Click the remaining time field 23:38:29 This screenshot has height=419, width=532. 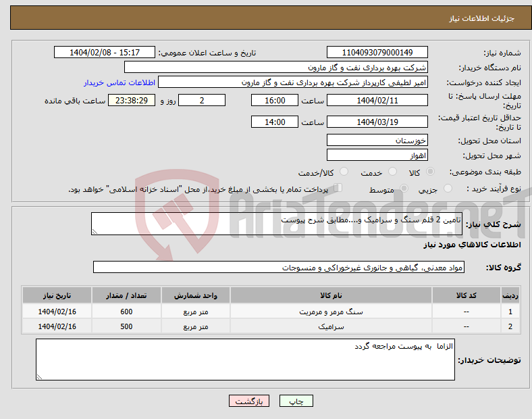(132, 100)
